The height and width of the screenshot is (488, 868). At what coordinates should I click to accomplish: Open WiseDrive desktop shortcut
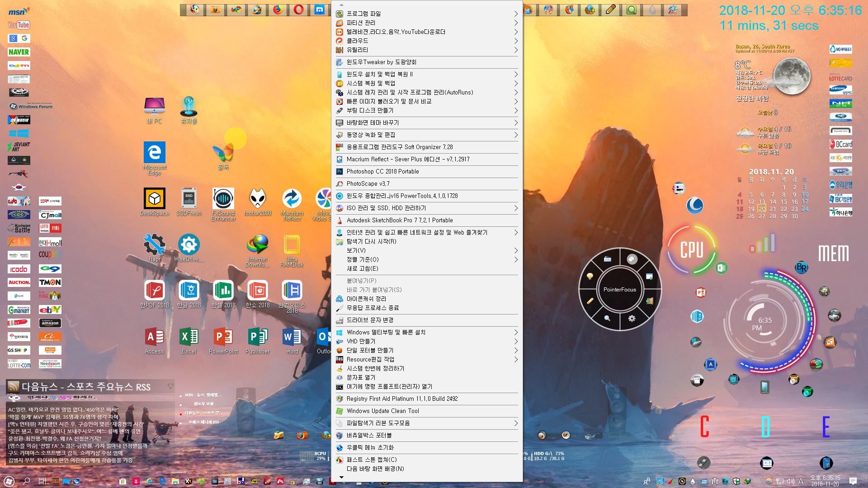tap(189, 248)
